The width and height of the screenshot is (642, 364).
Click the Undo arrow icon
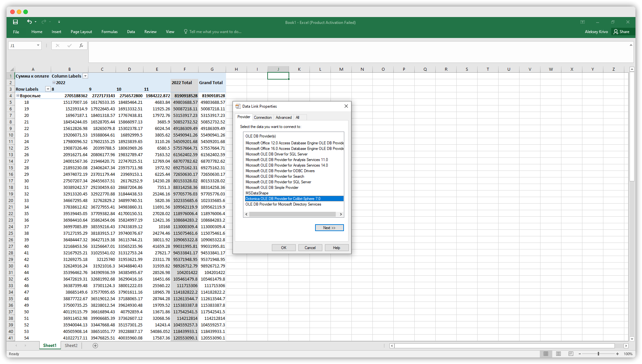click(29, 22)
